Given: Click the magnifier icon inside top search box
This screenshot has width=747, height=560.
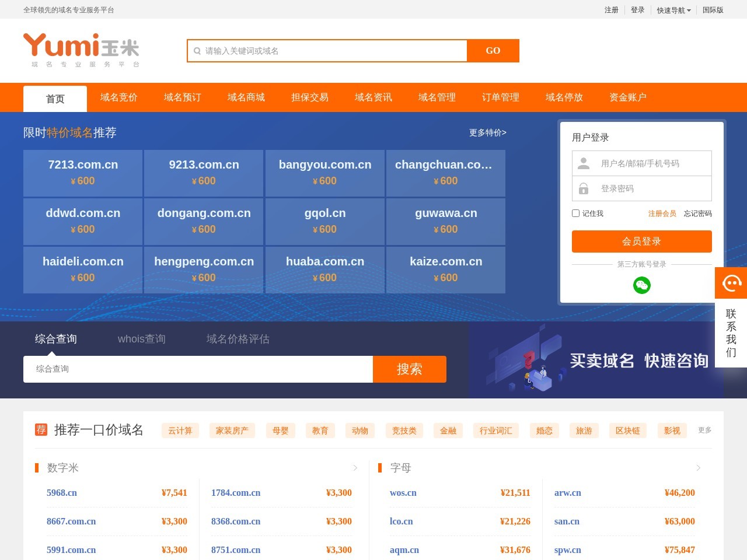Looking at the screenshot, I should (x=197, y=51).
